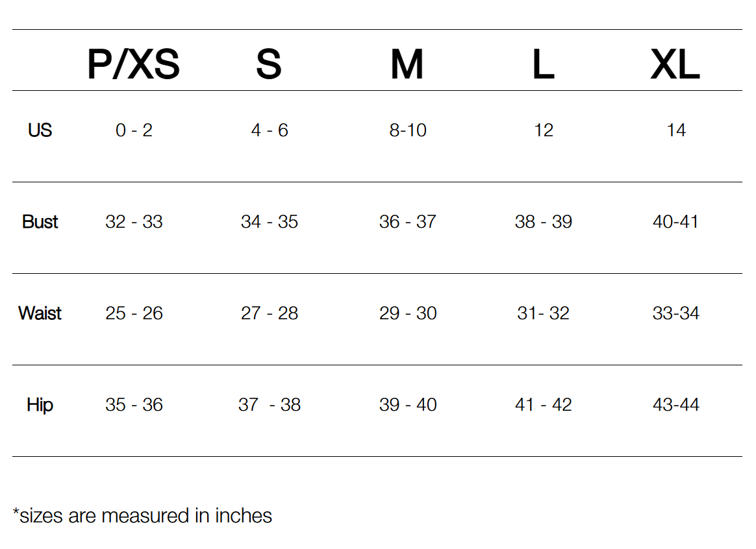The height and width of the screenshot is (549, 756).
Task: Click the 37 - 38 hip measurement
Action: [270, 405]
